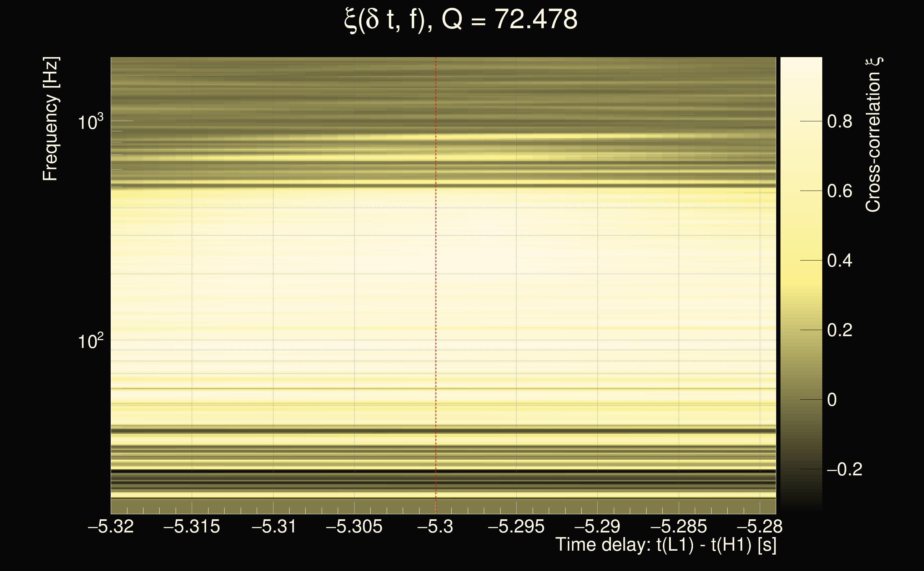924x571 pixels.
Task: Click the -5.3 x-axis tick label
Action: coord(435,526)
